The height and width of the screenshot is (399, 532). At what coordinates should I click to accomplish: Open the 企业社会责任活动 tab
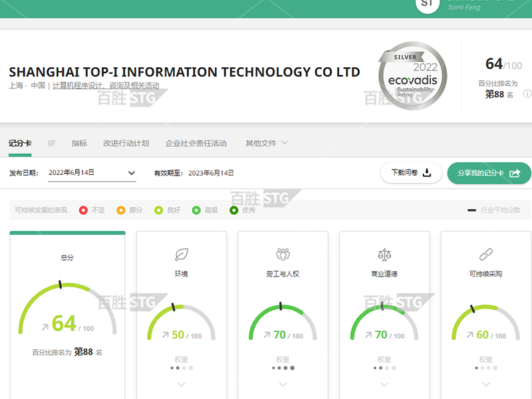tap(196, 143)
